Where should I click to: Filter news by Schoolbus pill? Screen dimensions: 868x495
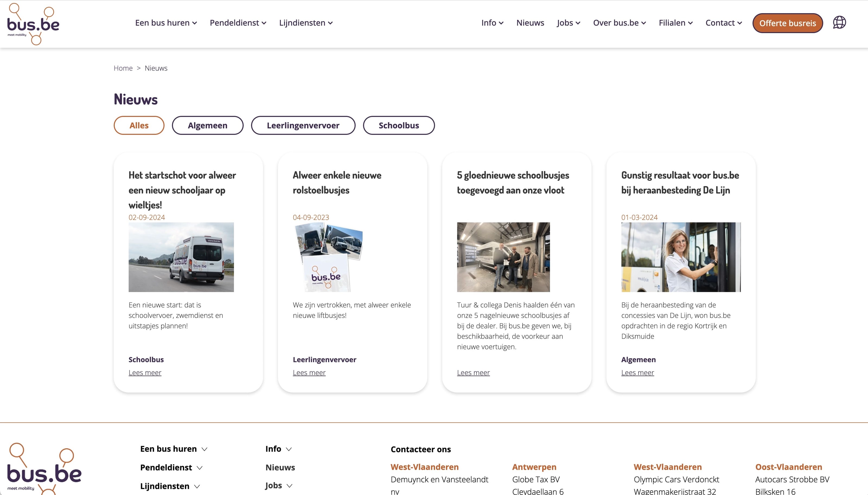pyautogui.click(x=398, y=126)
